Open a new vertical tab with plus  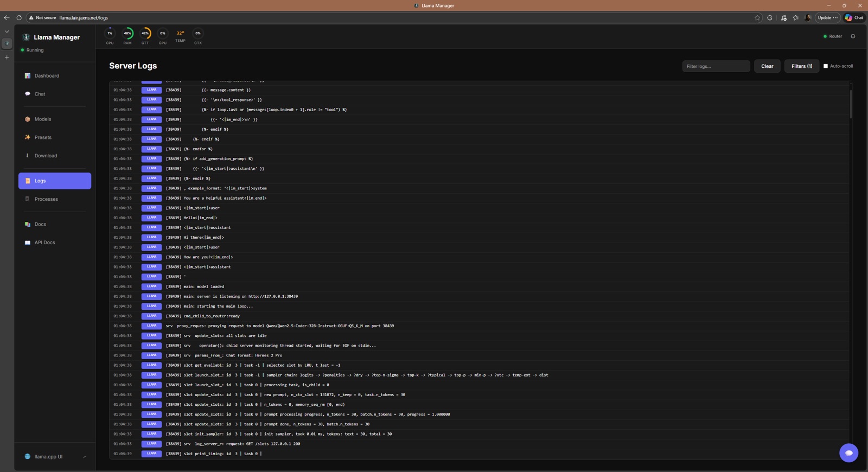[7, 58]
